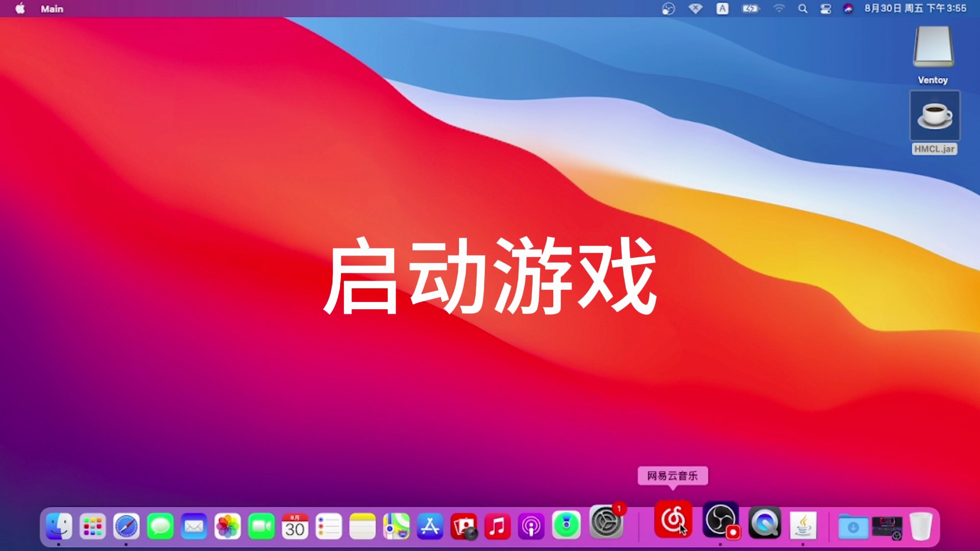The width and height of the screenshot is (980, 551).
Task: Open Launchpad from the dock
Action: [x=92, y=527]
